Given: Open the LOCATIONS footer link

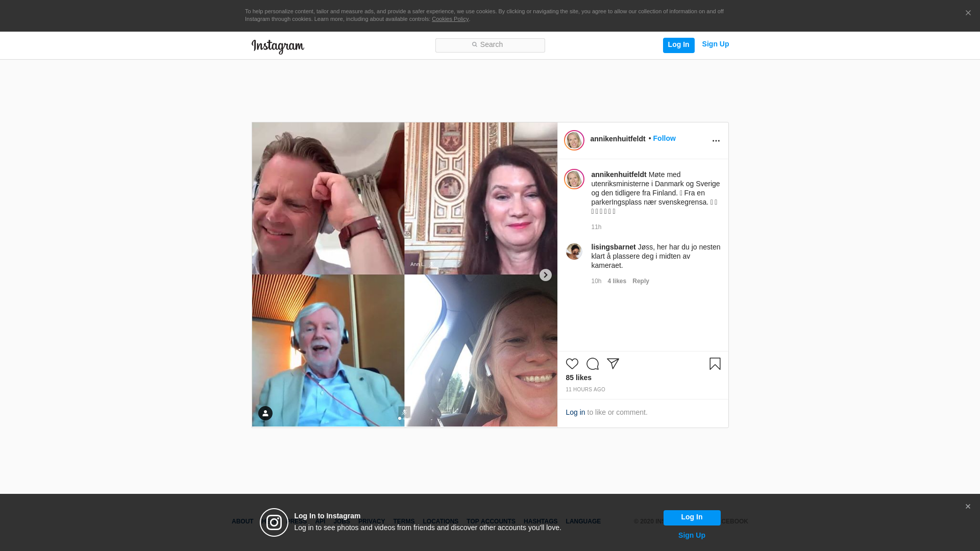Looking at the screenshot, I should pos(440,521).
